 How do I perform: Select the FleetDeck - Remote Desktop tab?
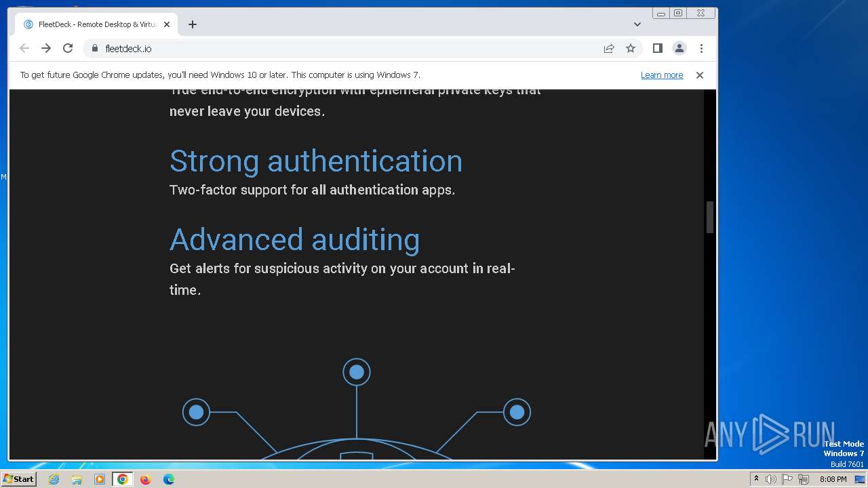tap(95, 24)
